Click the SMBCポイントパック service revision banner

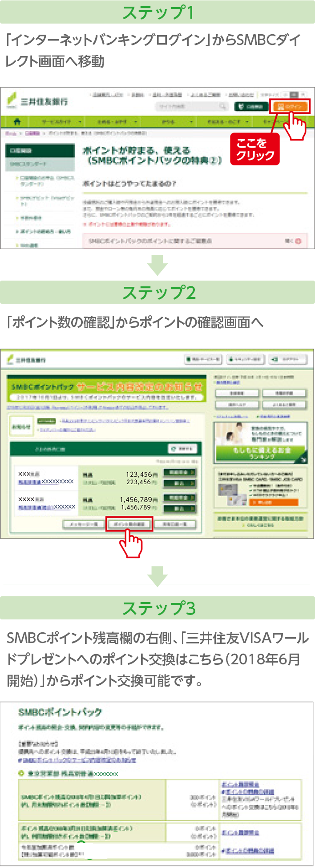107,390
